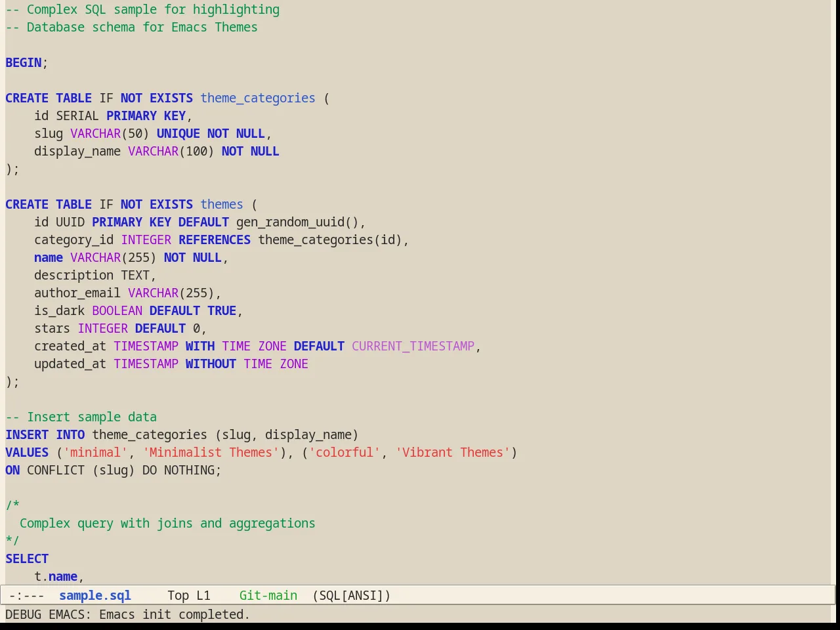The height and width of the screenshot is (630, 840).
Task: Click t.name in the SELECT list
Action: (56, 576)
